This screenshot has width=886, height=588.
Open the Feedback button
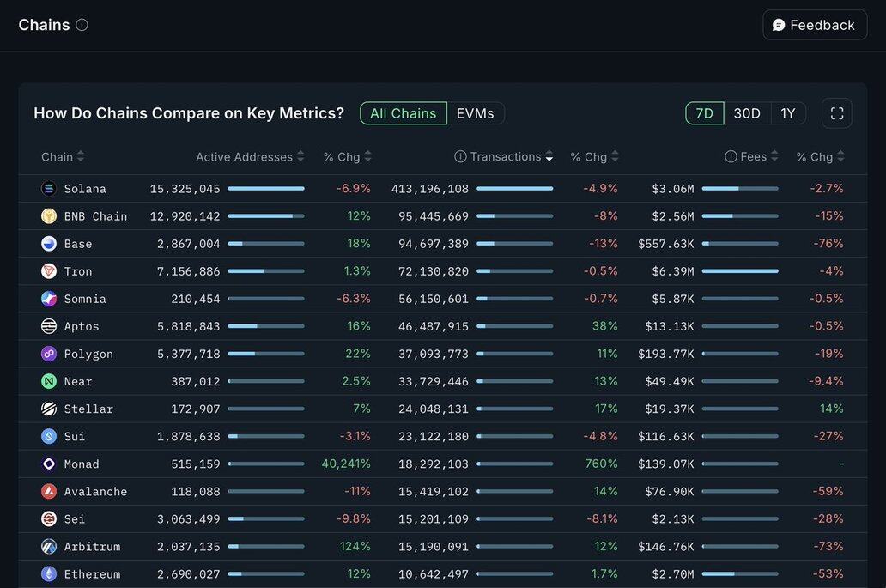point(814,25)
